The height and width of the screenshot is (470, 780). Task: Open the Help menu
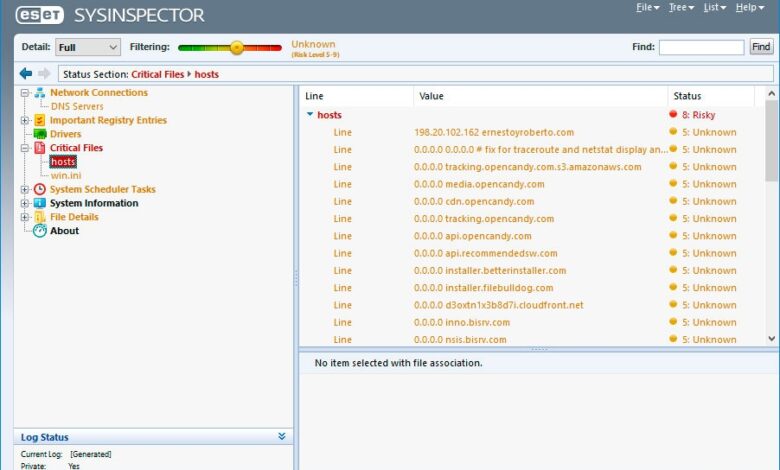pos(750,7)
